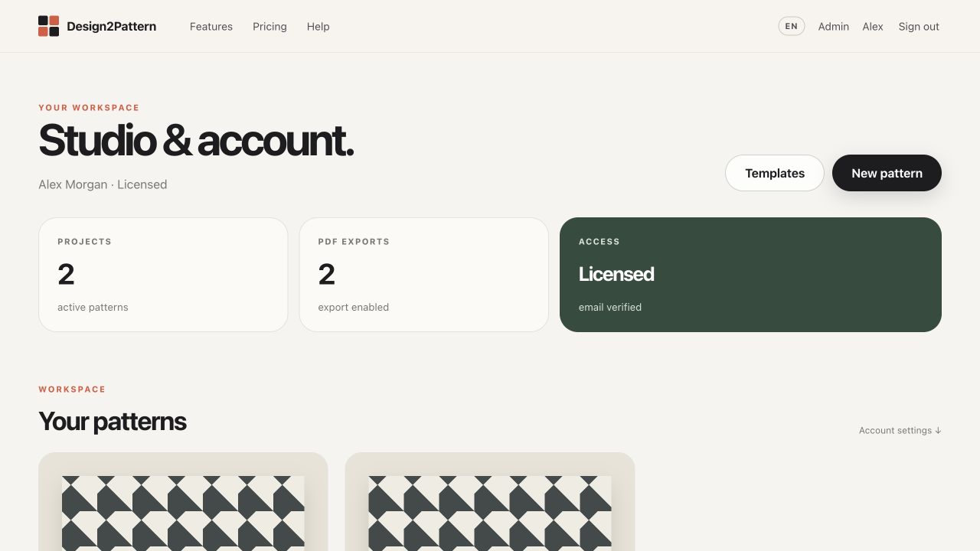Screen dimensions: 980x551
Task: Go to the Pricing page
Action: [x=269, y=26]
